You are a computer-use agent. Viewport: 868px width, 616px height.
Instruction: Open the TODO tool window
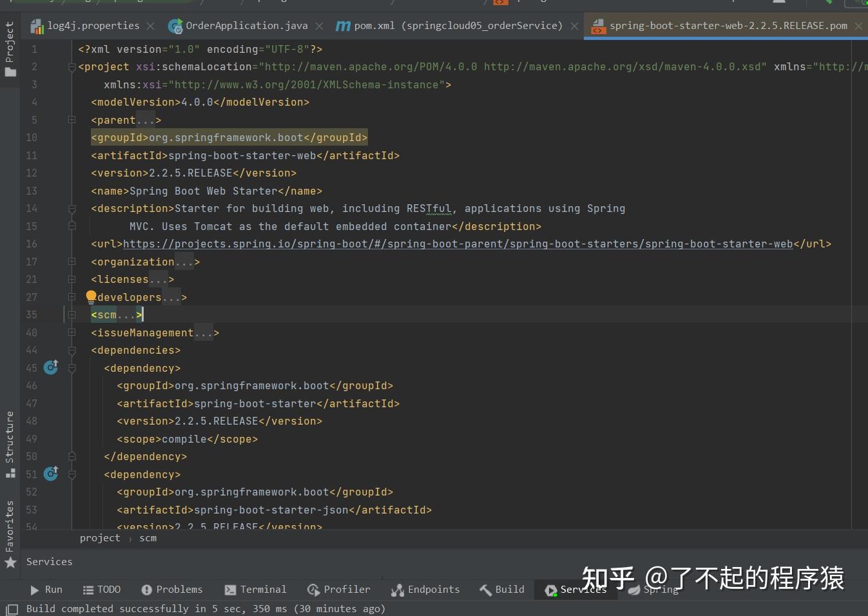click(x=102, y=589)
